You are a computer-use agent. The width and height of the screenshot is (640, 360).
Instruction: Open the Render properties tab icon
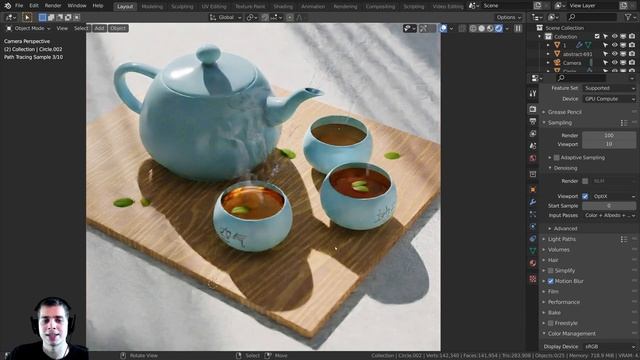533,109
